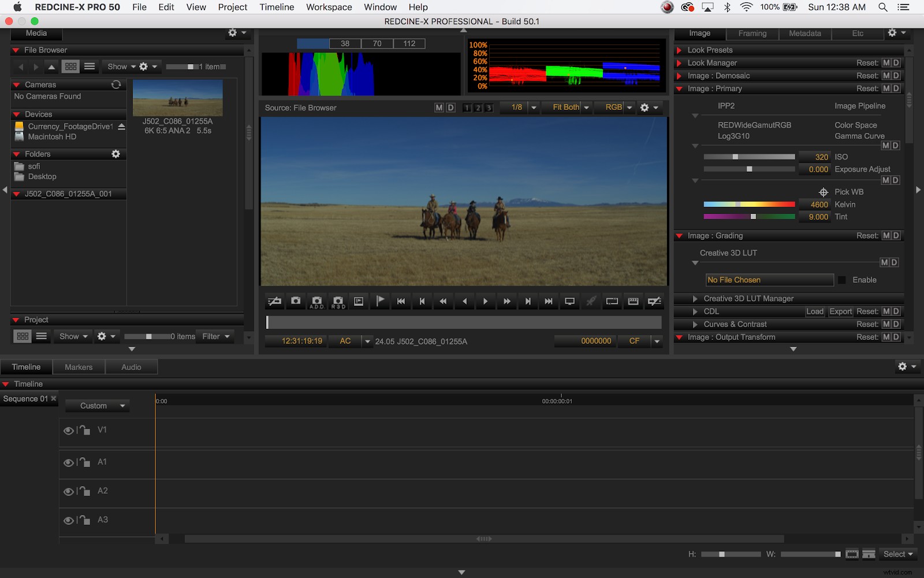Hide the V1 video track
This screenshot has height=578, width=924.
click(69, 430)
